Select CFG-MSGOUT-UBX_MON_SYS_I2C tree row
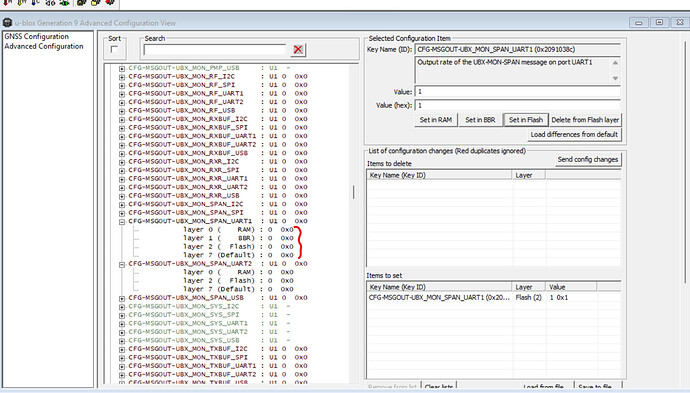690x393 pixels. tap(209, 306)
